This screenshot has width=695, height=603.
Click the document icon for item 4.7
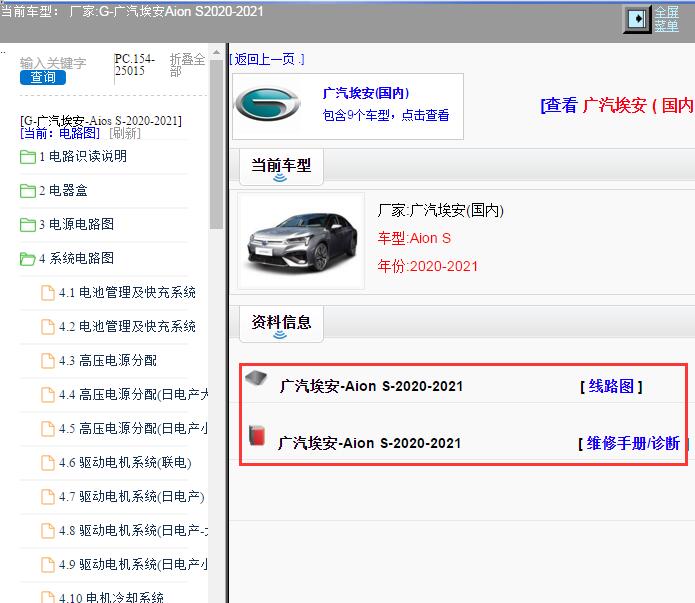48,497
